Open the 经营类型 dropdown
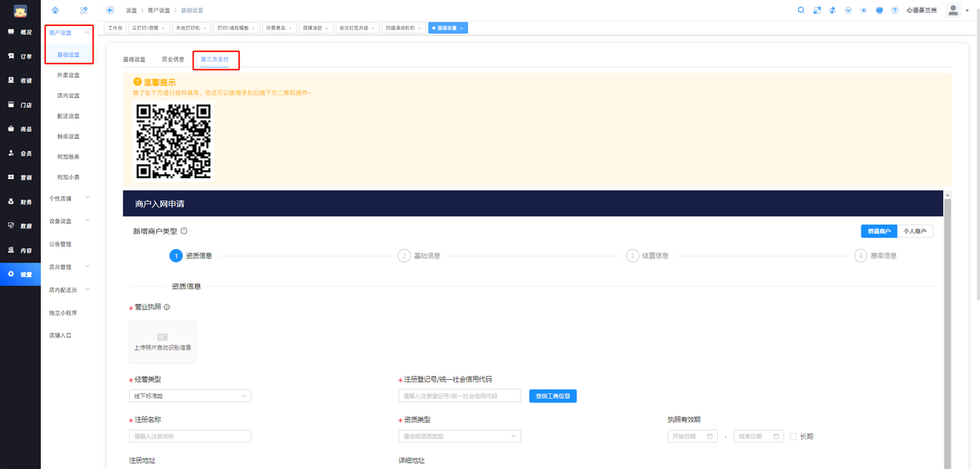The image size is (980, 469). coord(190,396)
